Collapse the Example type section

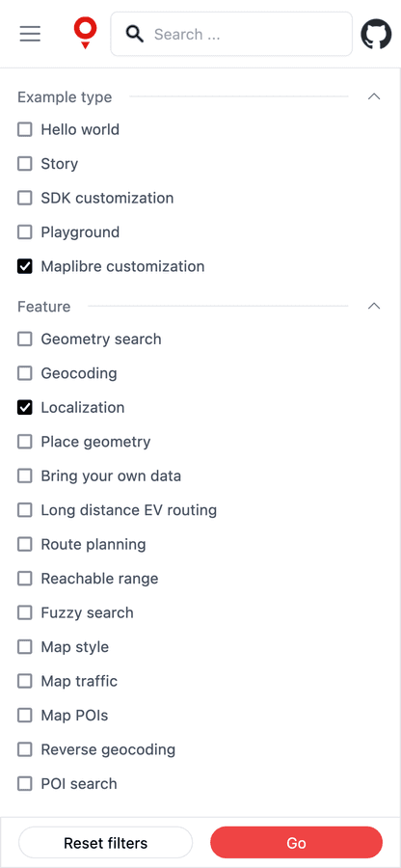(x=374, y=96)
